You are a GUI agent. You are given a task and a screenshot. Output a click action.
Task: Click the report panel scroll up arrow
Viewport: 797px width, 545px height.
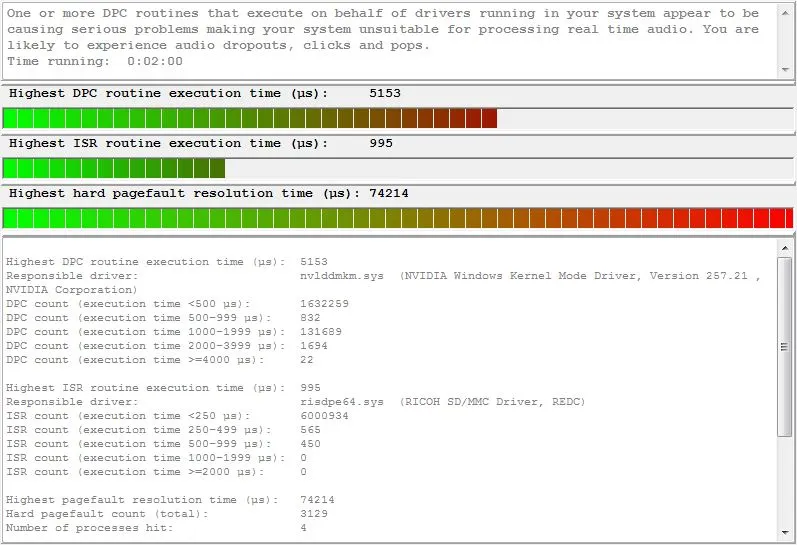pos(785,246)
